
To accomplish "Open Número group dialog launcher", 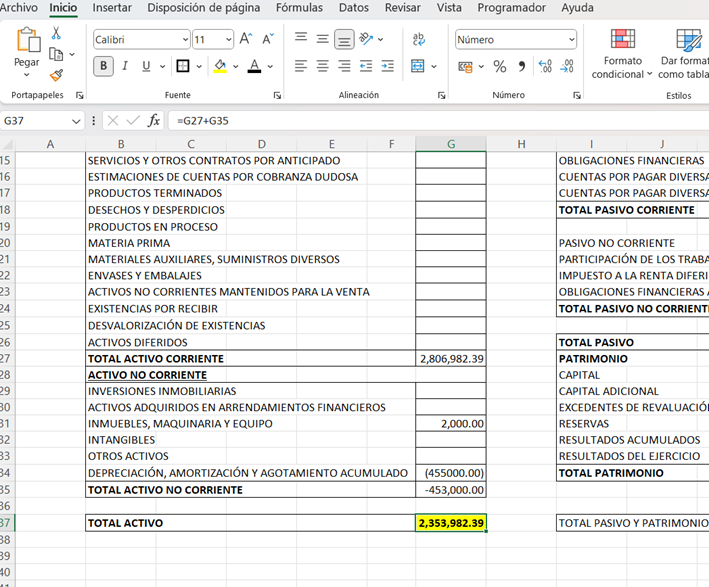I will pos(577,95).
